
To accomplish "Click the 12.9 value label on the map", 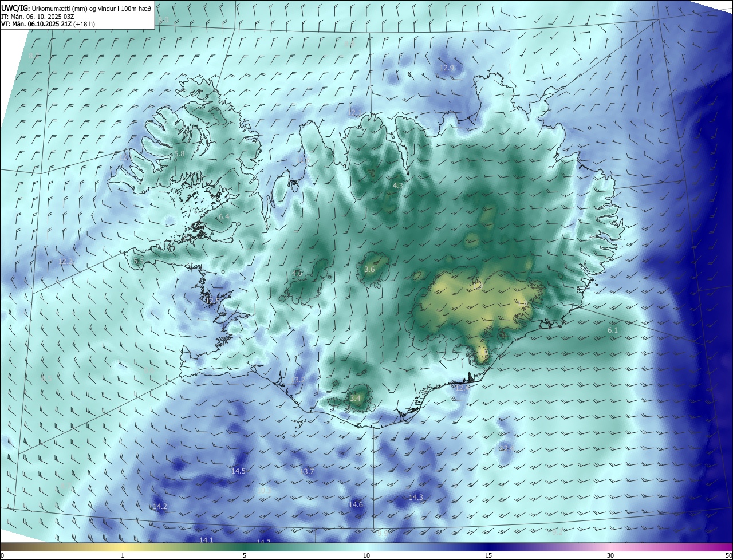I will pyautogui.click(x=447, y=68).
